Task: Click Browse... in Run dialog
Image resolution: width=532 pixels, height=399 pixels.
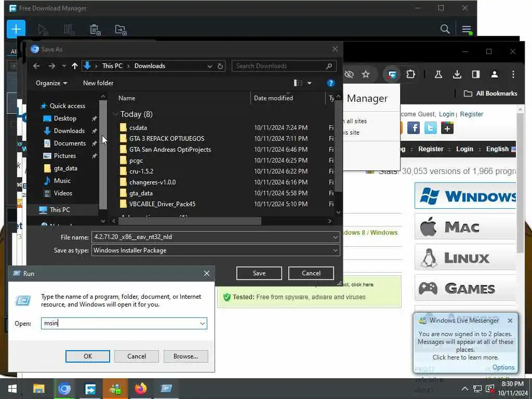Action: point(185,356)
